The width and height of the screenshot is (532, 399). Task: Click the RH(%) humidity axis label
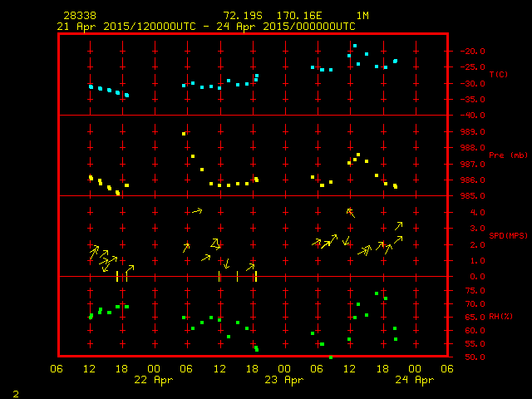pyautogui.click(x=500, y=317)
